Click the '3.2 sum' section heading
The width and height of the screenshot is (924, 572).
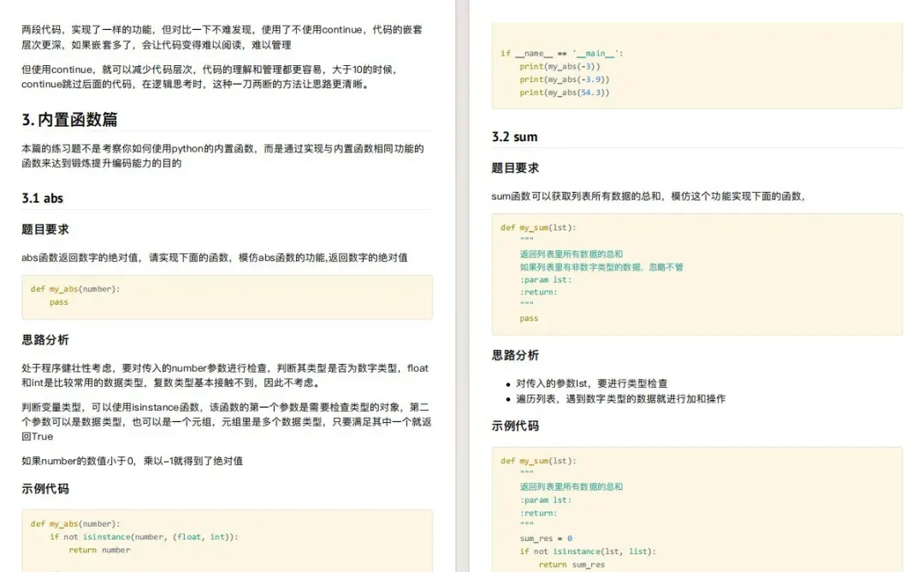pos(514,137)
